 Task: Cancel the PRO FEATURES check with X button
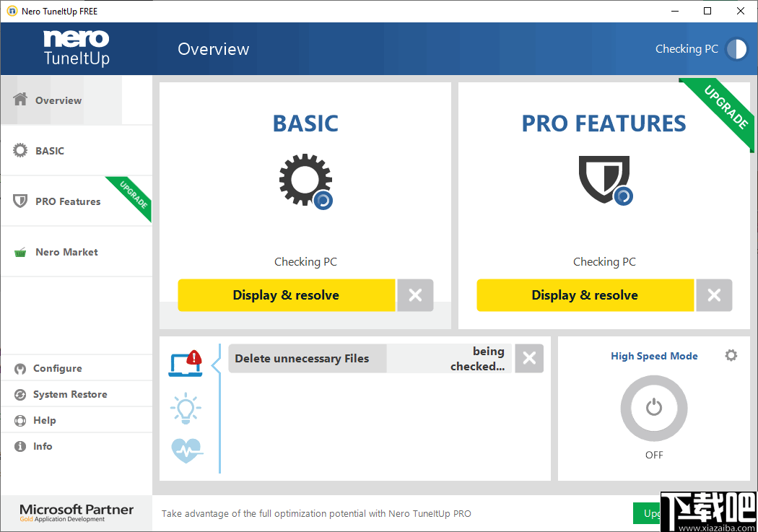[714, 295]
